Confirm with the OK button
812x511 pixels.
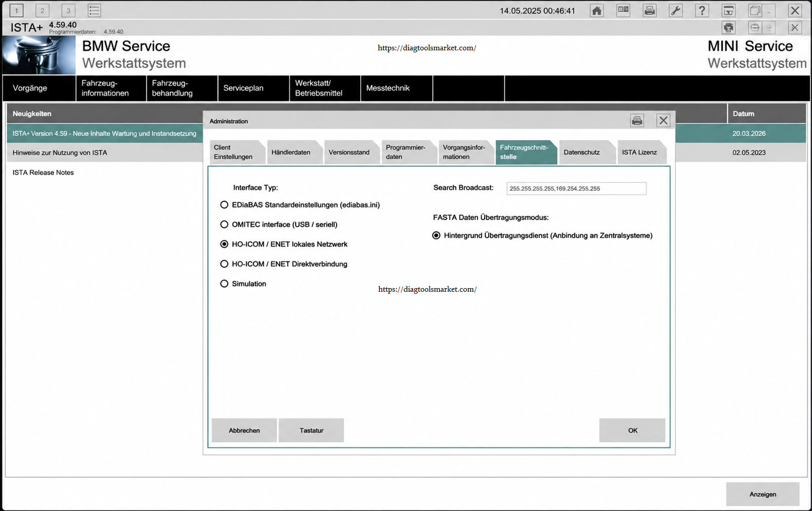coord(632,430)
